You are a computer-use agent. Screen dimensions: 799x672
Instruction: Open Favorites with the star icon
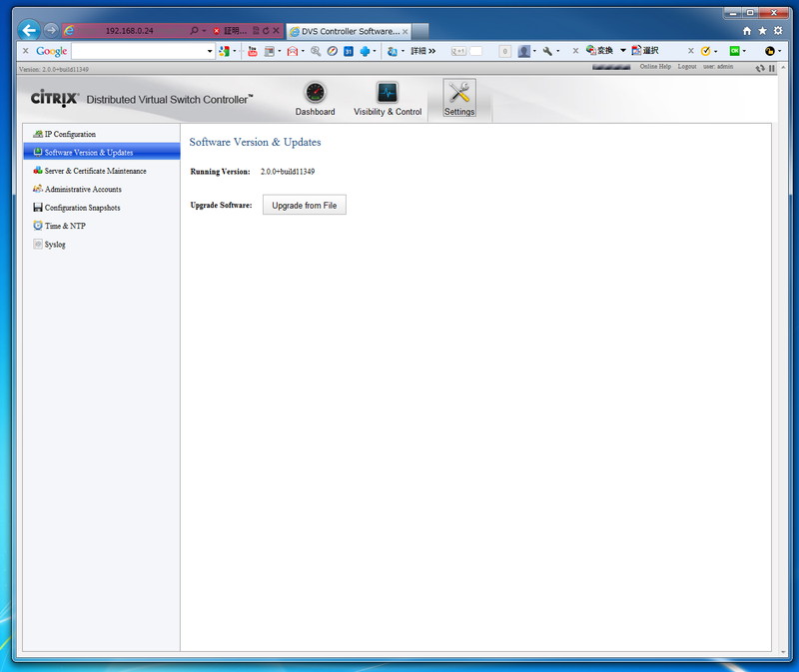(762, 31)
